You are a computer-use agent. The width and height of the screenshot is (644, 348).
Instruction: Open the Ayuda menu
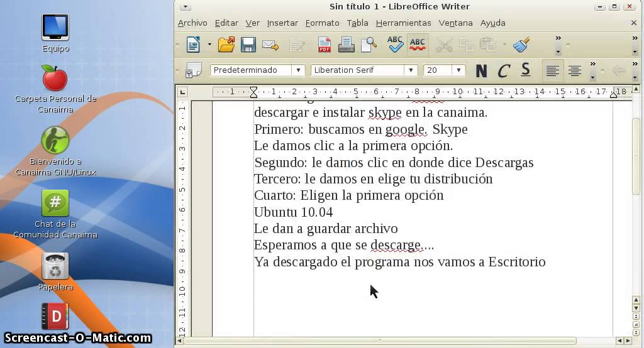point(493,23)
